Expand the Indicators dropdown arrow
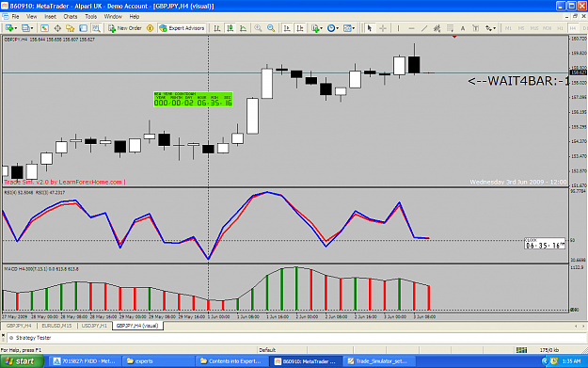588x368 pixels. click(x=321, y=28)
